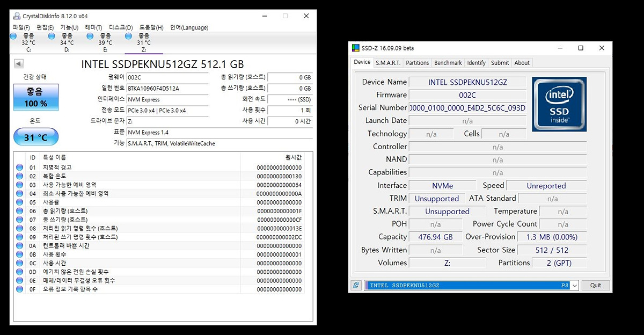
Task: Click the NVM Express 1.4 standard field
Action: tap(219, 132)
